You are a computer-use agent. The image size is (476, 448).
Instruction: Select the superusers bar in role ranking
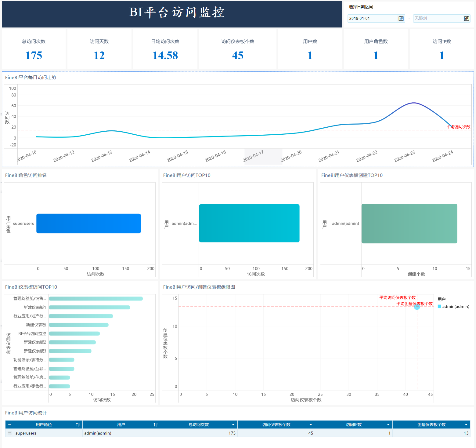(88, 224)
